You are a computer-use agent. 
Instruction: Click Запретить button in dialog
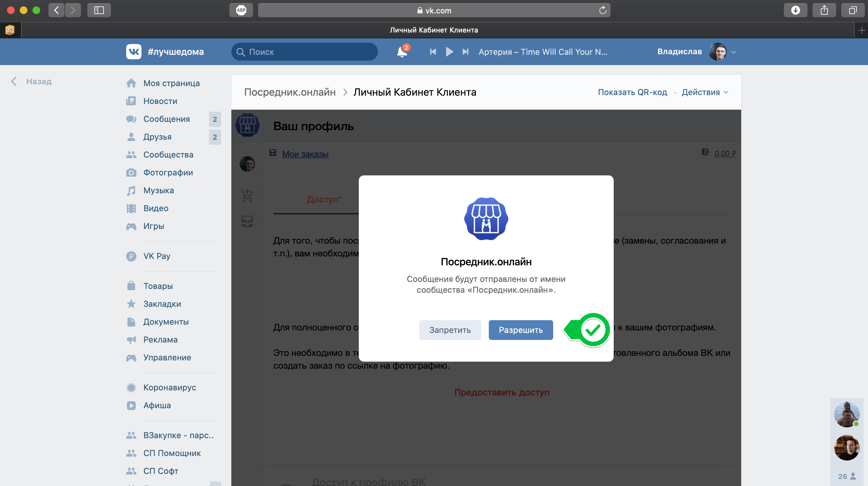click(x=450, y=329)
